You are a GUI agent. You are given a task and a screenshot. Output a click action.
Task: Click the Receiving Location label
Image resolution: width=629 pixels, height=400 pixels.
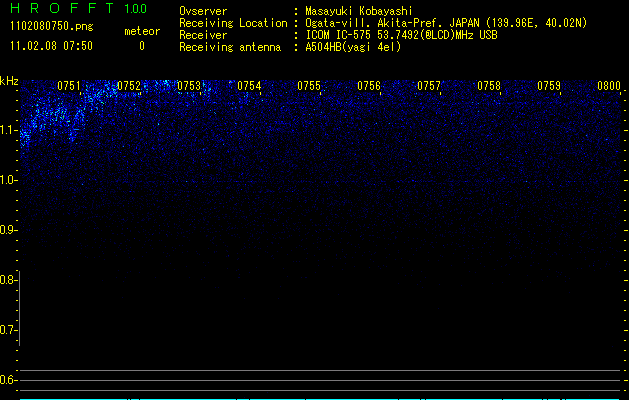pos(233,23)
